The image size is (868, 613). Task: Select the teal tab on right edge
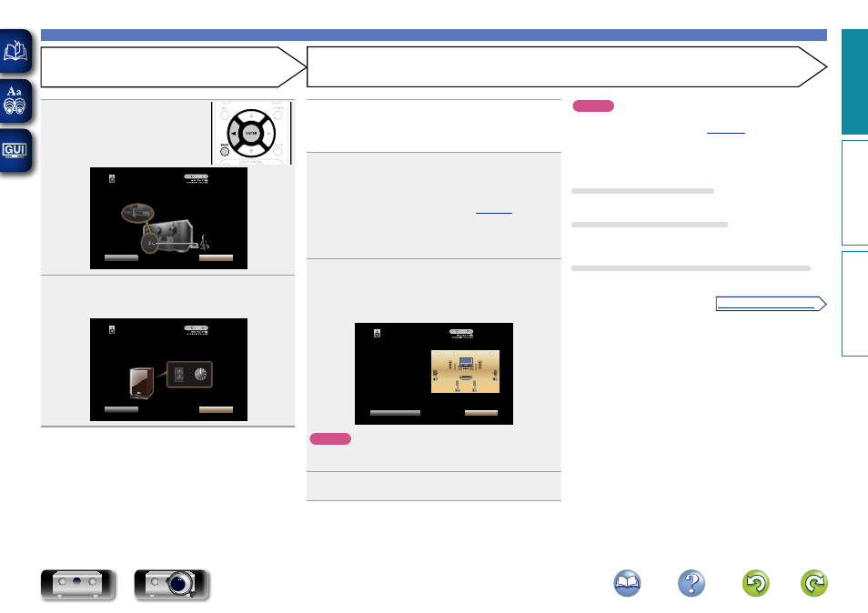854,82
